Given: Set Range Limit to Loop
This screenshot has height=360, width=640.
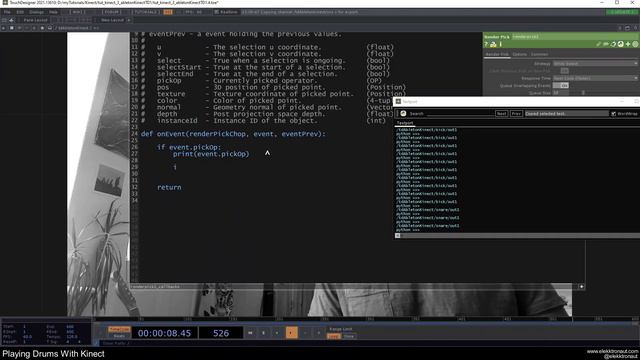Looking at the screenshot, I should pyautogui.click(x=333, y=336).
